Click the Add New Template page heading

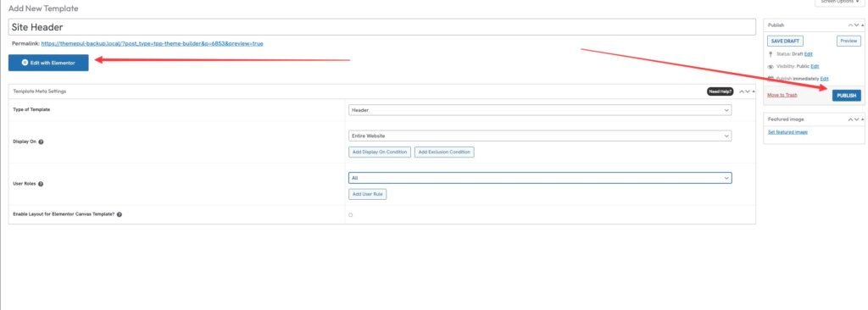(44, 8)
